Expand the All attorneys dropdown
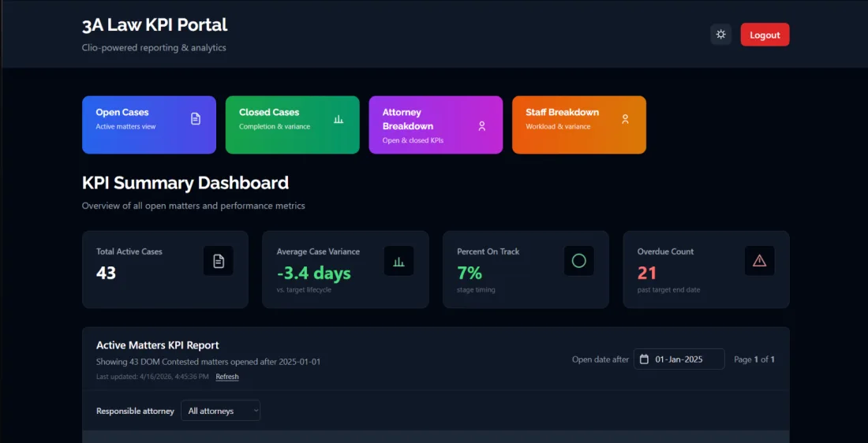This screenshot has width=868, height=443. 220,411
